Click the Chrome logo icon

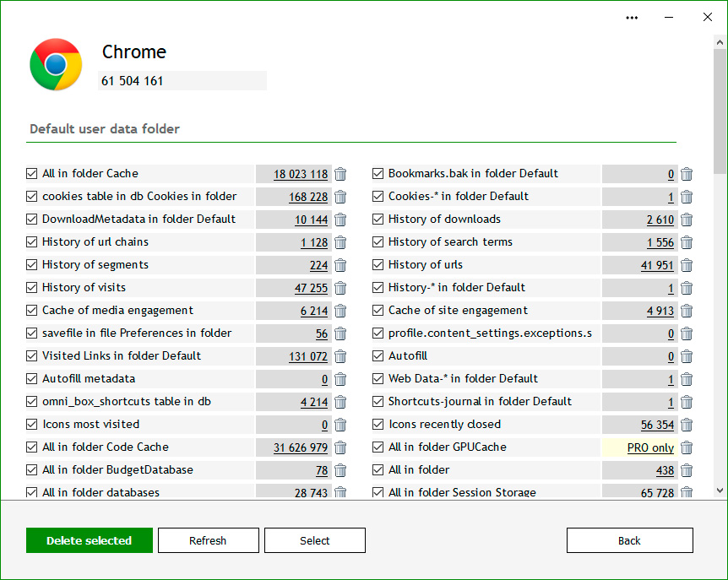[56, 64]
